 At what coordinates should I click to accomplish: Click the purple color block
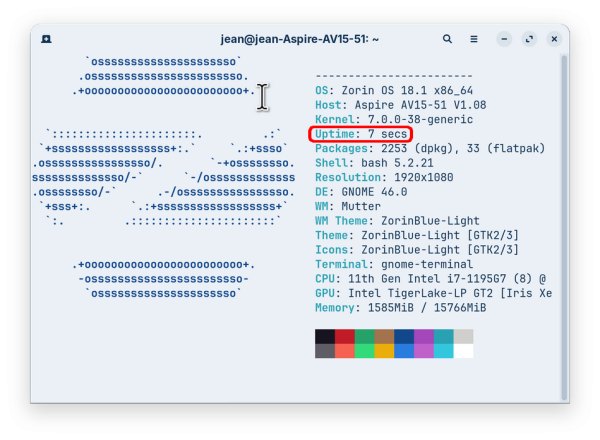[424, 337]
